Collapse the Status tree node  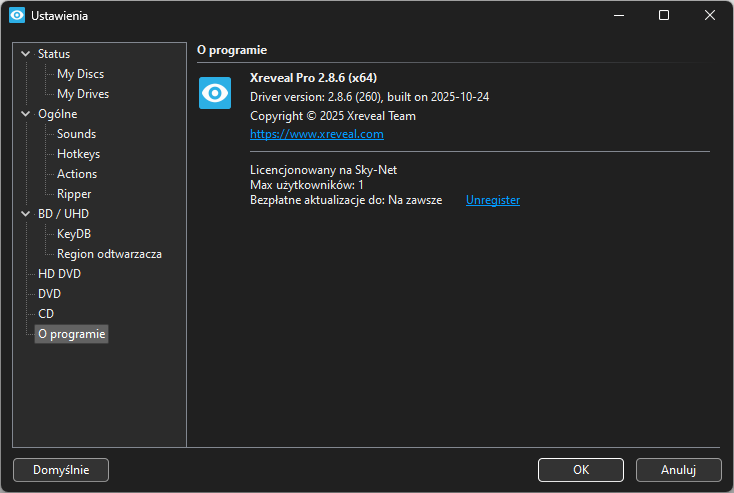click(x=26, y=54)
